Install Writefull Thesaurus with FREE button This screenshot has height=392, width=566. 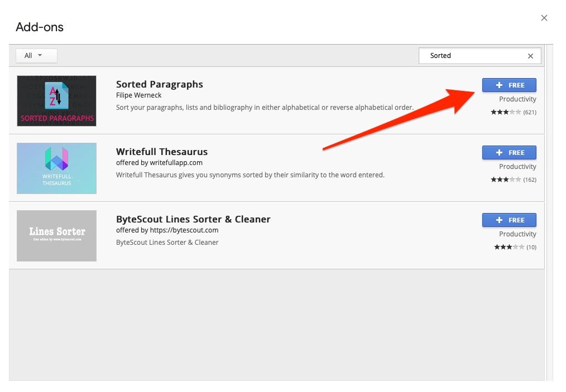tap(509, 153)
